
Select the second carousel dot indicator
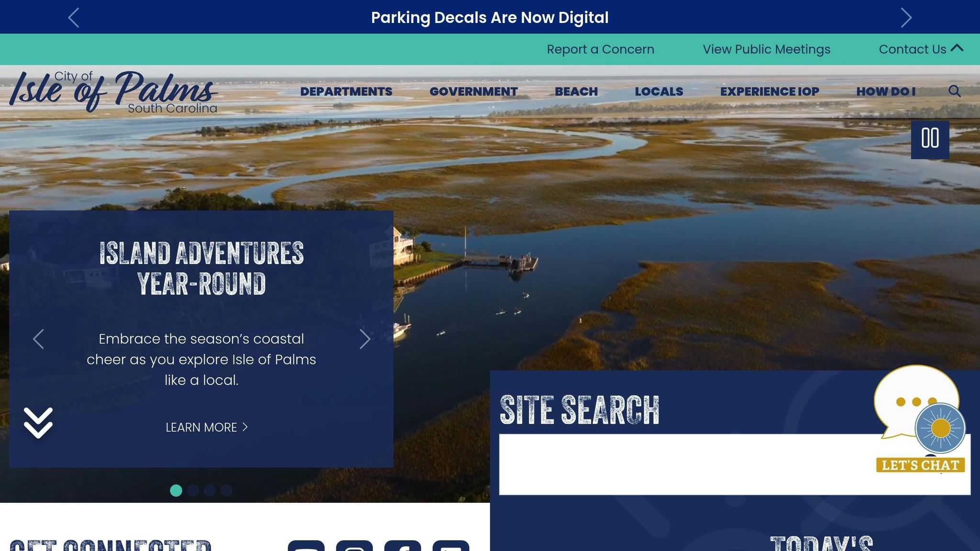pos(193,490)
